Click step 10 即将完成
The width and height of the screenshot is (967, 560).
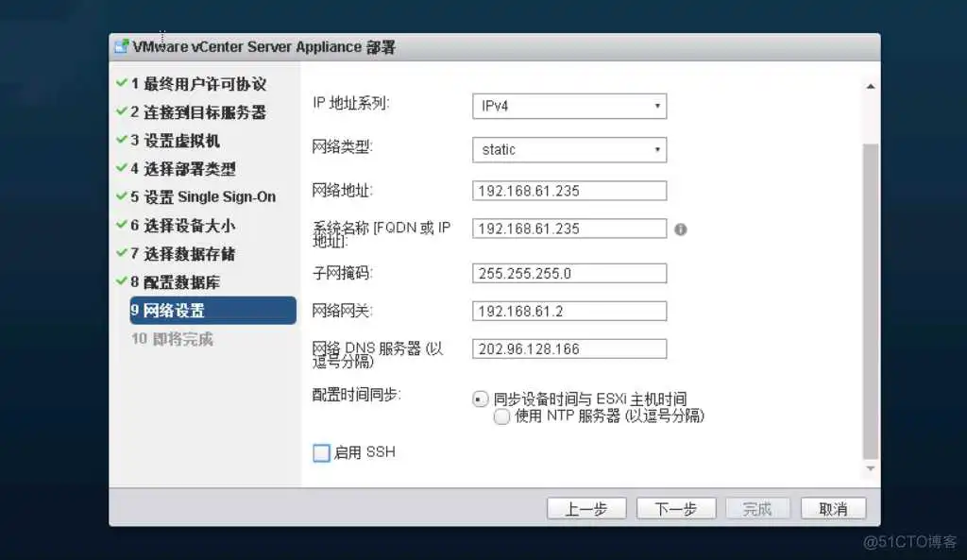(x=172, y=339)
